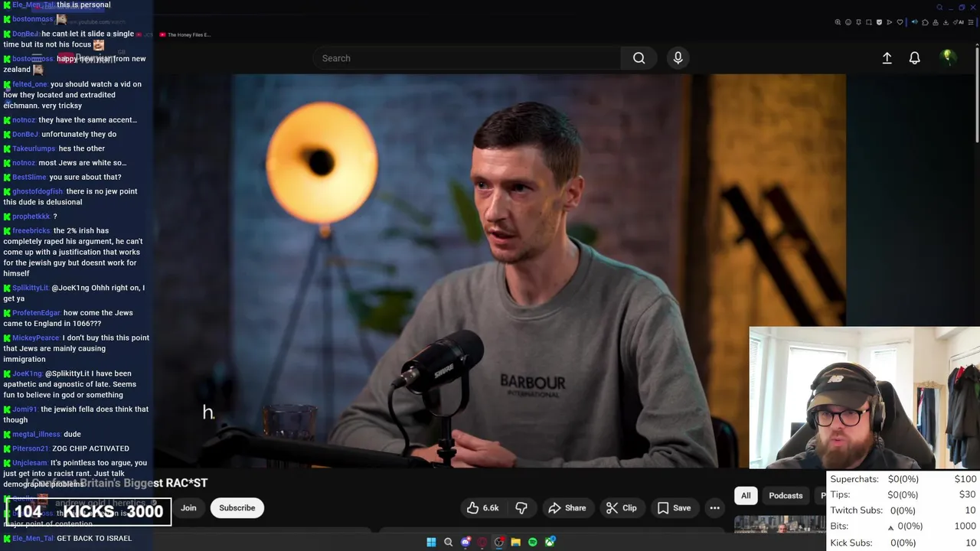The image size is (980, 551).
Task: Open Xbox app from the taskbar
Action: (550, 542)
